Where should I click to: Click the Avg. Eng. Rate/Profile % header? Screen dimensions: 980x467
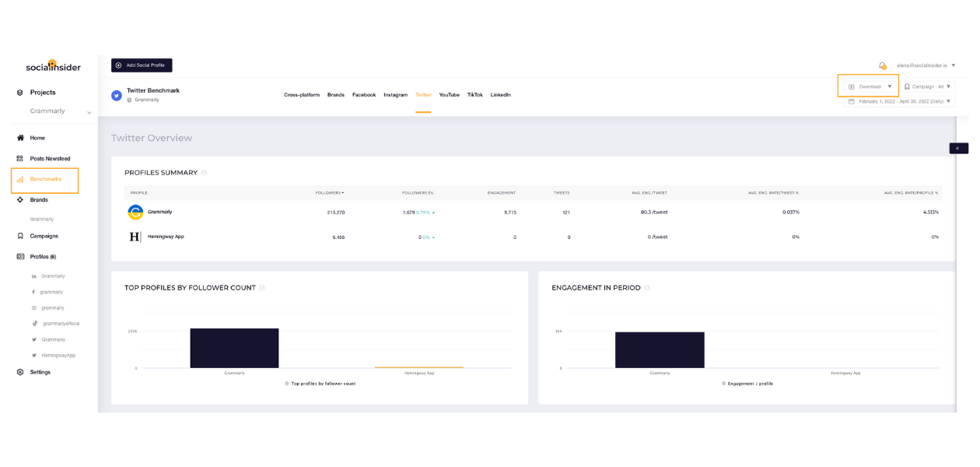click(911, 192)
